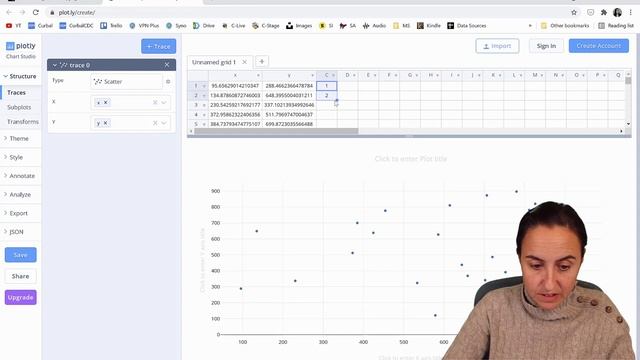Click the purple Upgrade button
Image resolution: width=640 pixels, height=360 pixels.
point(20,298)
